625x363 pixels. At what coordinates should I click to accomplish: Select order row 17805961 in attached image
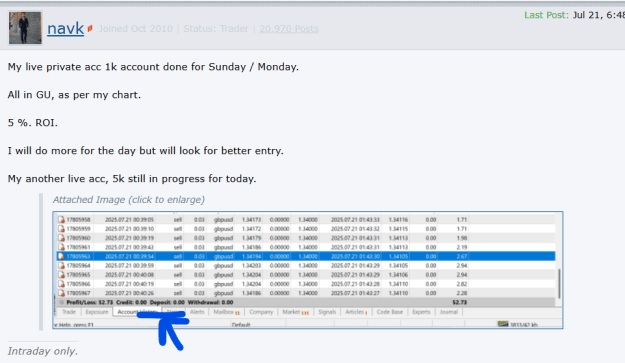[305, 247]
